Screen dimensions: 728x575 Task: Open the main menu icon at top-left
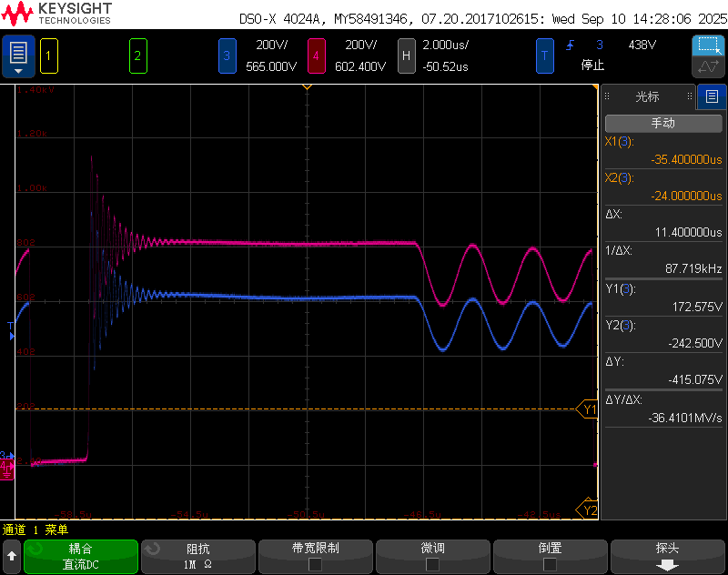tap(18, 55)
